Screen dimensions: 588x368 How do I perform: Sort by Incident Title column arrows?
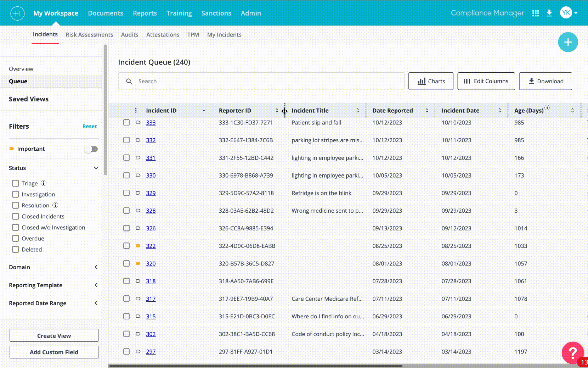pyautogui.click(x=358, y=111)
